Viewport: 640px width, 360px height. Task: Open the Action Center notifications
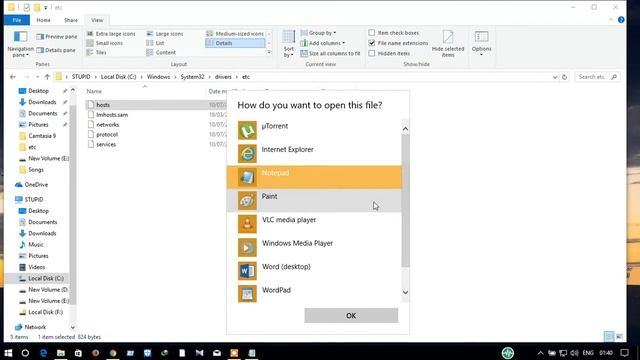[624, 353]
